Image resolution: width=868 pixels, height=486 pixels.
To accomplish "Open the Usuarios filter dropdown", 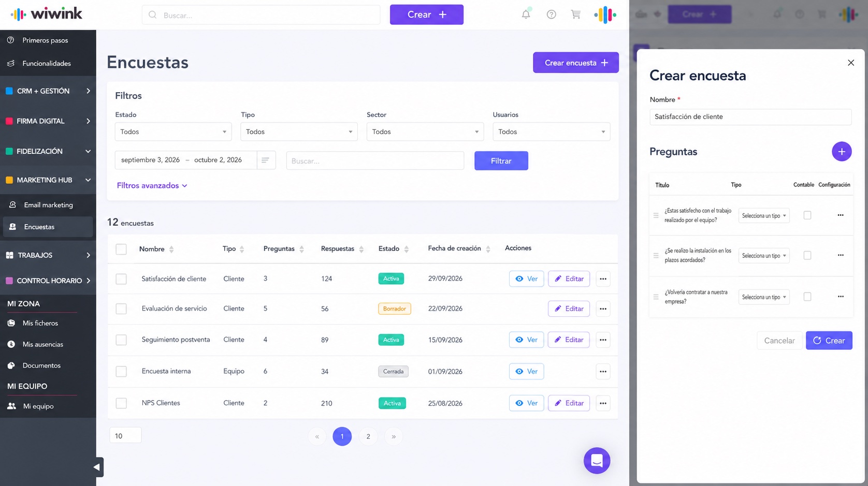I will pyautogui.click(x=551, y=132).
